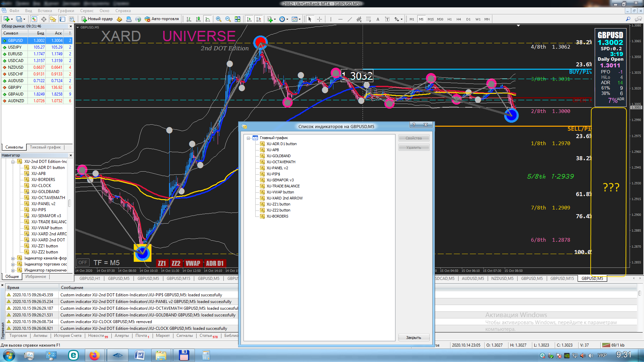Toggle the Авто-торговля button
The height and width of the screenshot is (362, 644).
coord(162,19)
